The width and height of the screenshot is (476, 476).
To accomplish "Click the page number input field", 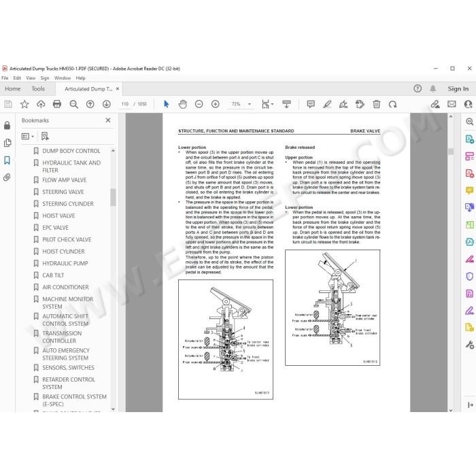I will (124, 104).
